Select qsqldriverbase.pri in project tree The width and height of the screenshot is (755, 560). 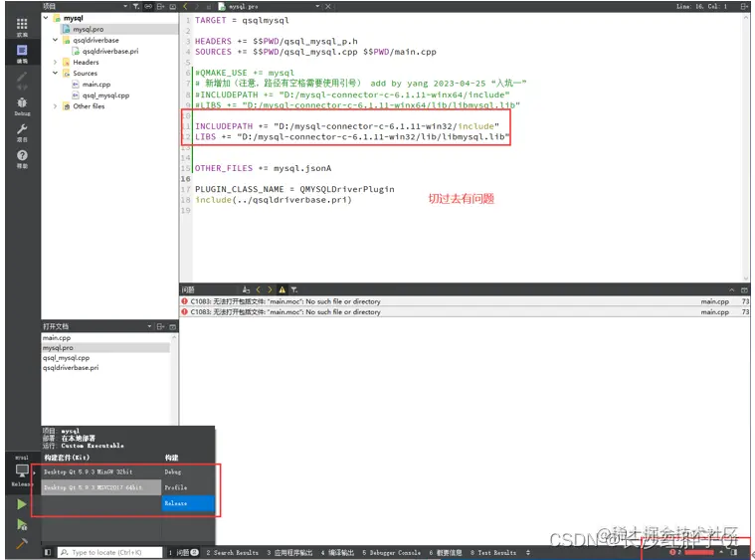[x=109, y=51]
